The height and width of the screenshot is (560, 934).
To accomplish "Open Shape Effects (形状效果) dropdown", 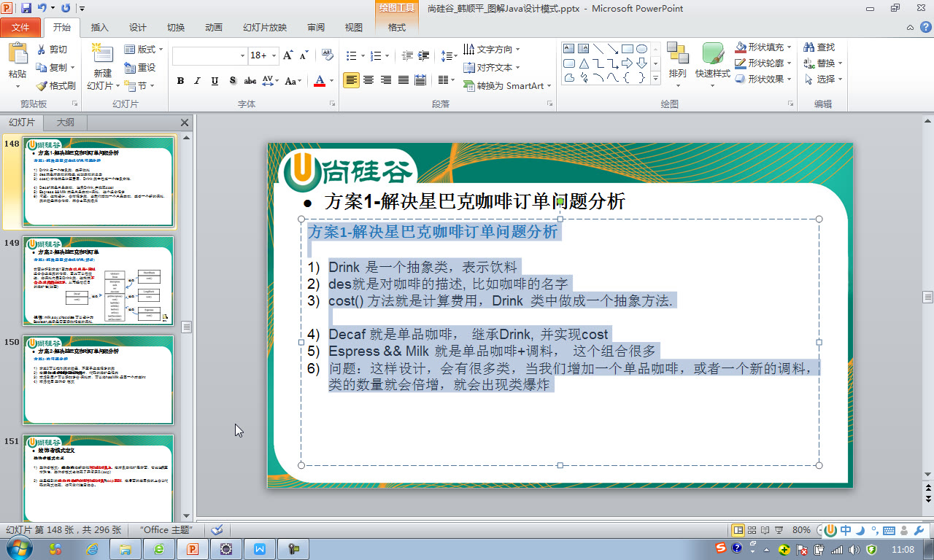I will (764, 79).
